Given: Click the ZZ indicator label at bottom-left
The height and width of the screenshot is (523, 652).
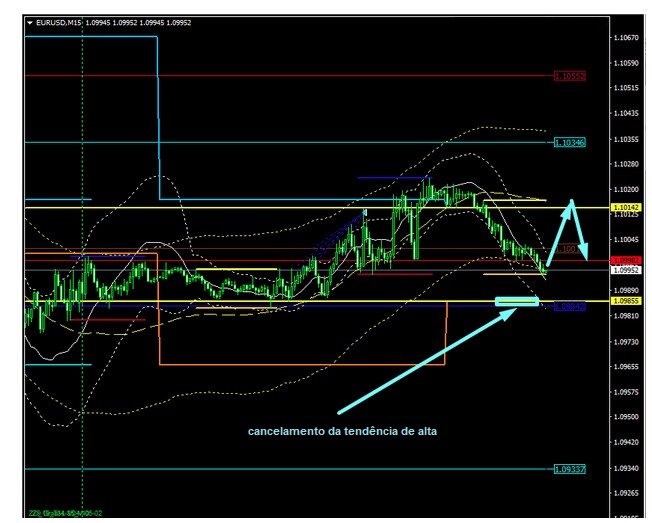Looking at the screenshot, I should point(64,512).
